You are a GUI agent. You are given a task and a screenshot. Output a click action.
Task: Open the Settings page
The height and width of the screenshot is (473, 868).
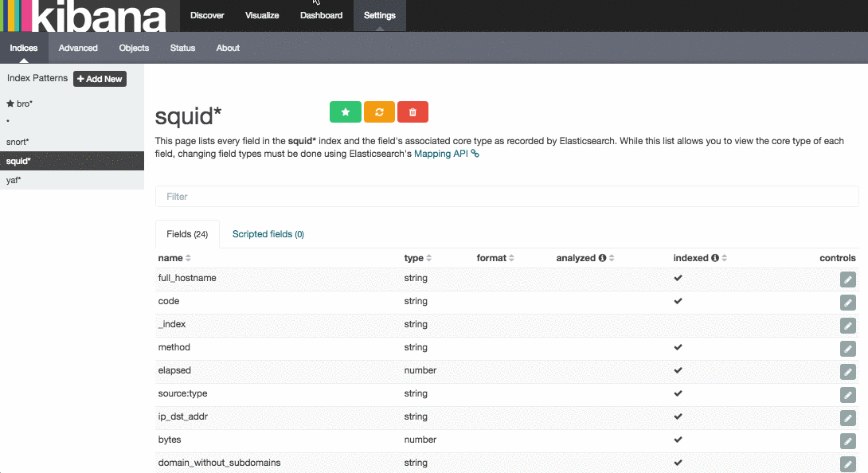click(x=380, y=15)
